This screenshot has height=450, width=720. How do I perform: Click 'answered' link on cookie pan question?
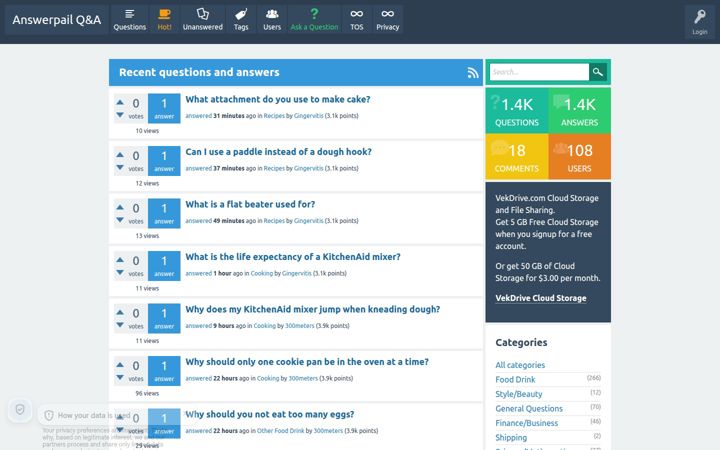[x=198, y=378]
